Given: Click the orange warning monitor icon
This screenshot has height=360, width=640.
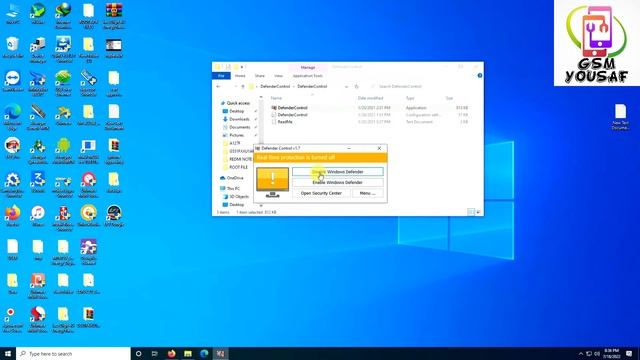Looking at the screenshot, I should [x=272, y=182].
